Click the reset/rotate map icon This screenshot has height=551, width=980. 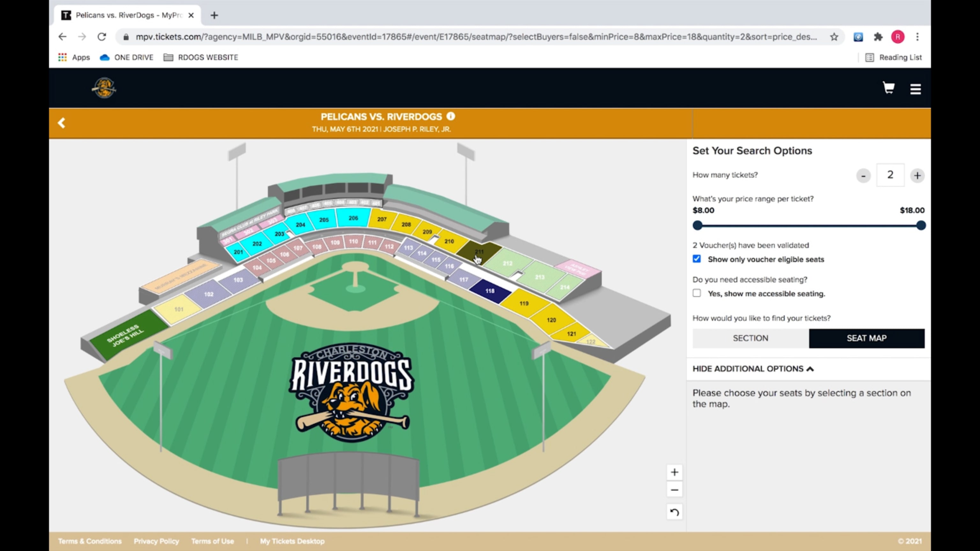(674, 512)
